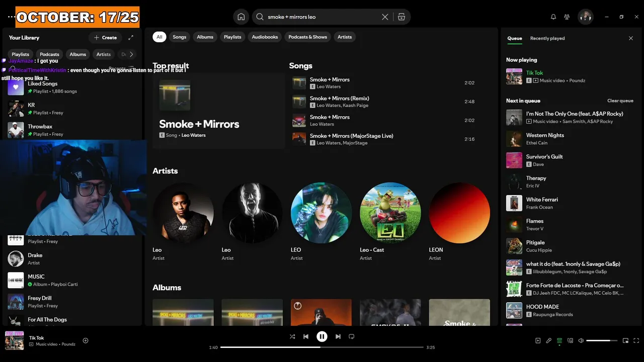The image size is (644, 362).
Task: Select the All filter chip
Action: (x=159, y=37)
